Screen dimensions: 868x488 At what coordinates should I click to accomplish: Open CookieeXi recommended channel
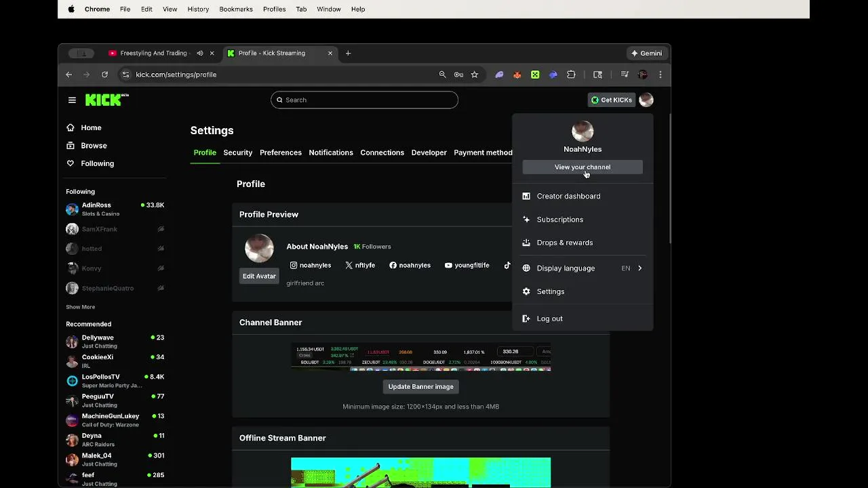(x=115, y=361)
